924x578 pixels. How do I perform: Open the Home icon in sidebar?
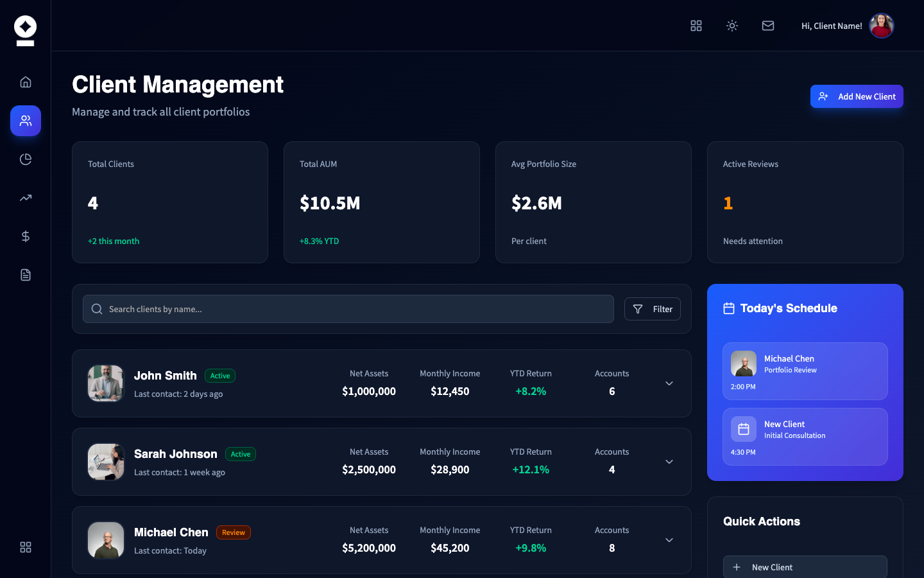coord(25,82)
